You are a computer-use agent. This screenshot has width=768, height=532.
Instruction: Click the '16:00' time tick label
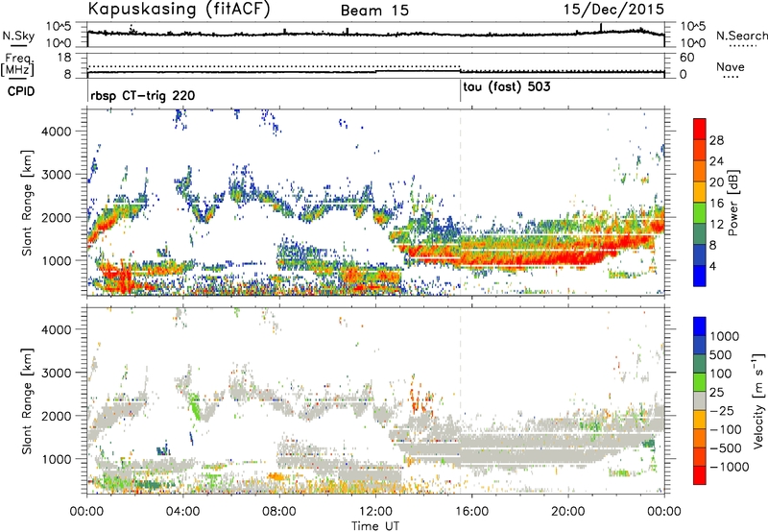point(471,512)
